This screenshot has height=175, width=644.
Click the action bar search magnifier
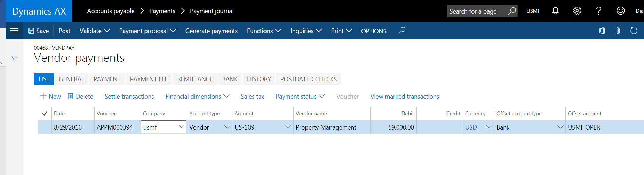coord(402,31)
